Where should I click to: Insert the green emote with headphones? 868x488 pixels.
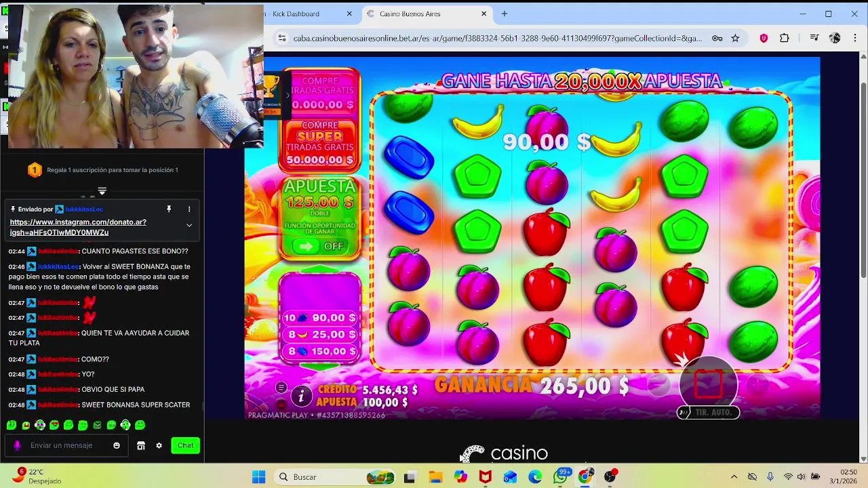point(125,426)
